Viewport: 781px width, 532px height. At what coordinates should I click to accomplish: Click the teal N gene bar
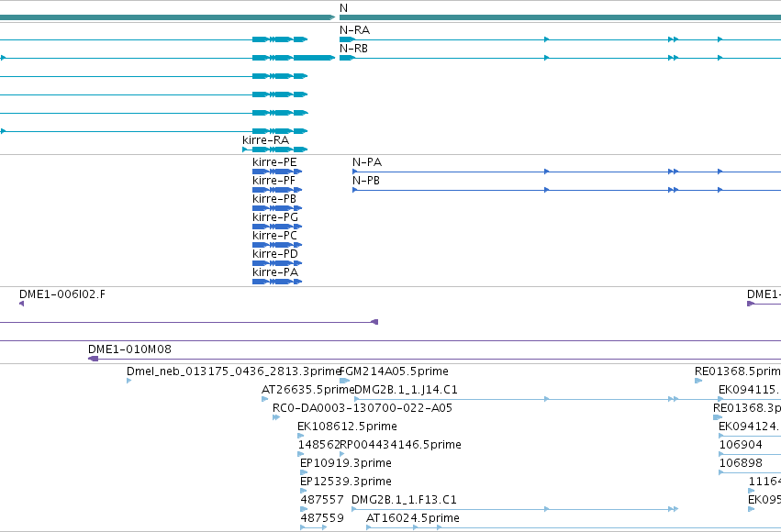(x=560, y=17)
